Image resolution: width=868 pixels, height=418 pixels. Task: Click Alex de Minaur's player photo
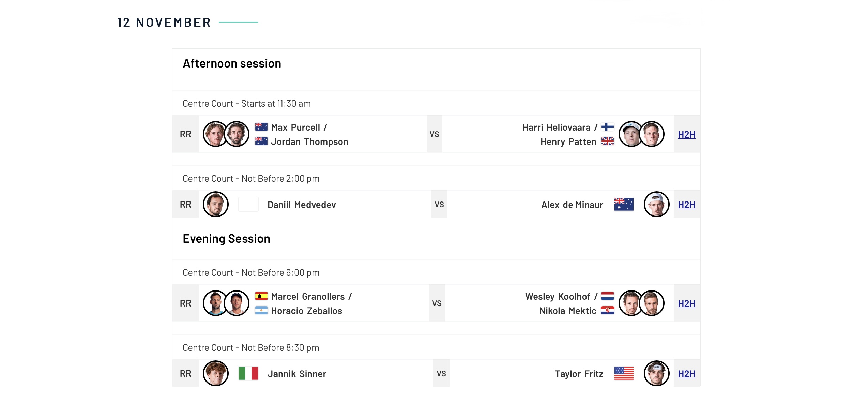point(656,204)
